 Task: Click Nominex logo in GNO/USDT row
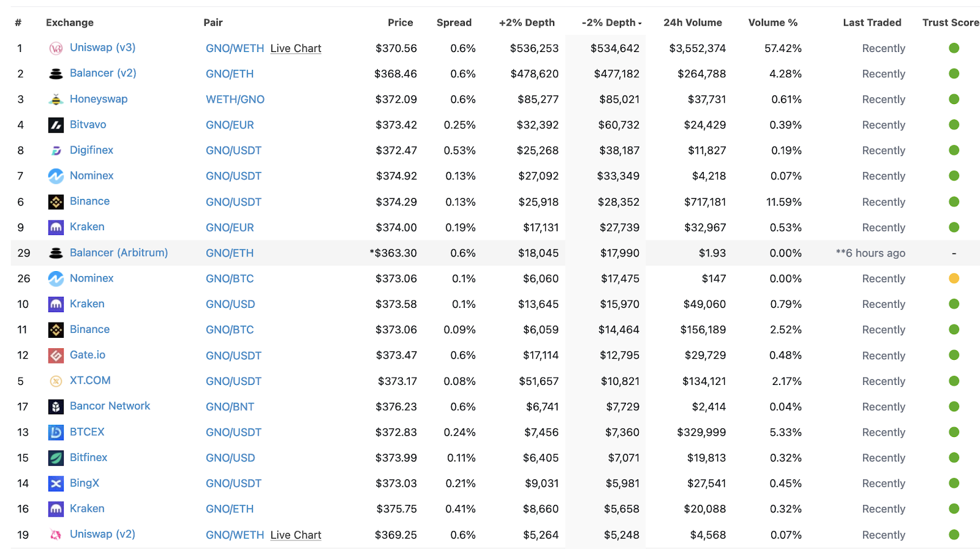click(56, 176)
